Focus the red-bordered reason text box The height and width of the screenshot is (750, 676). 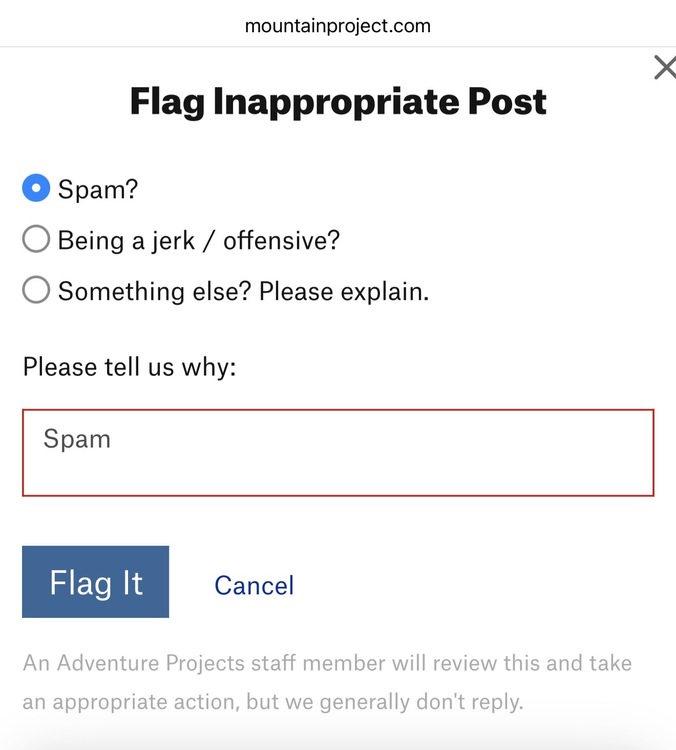[x=338, y=452]
